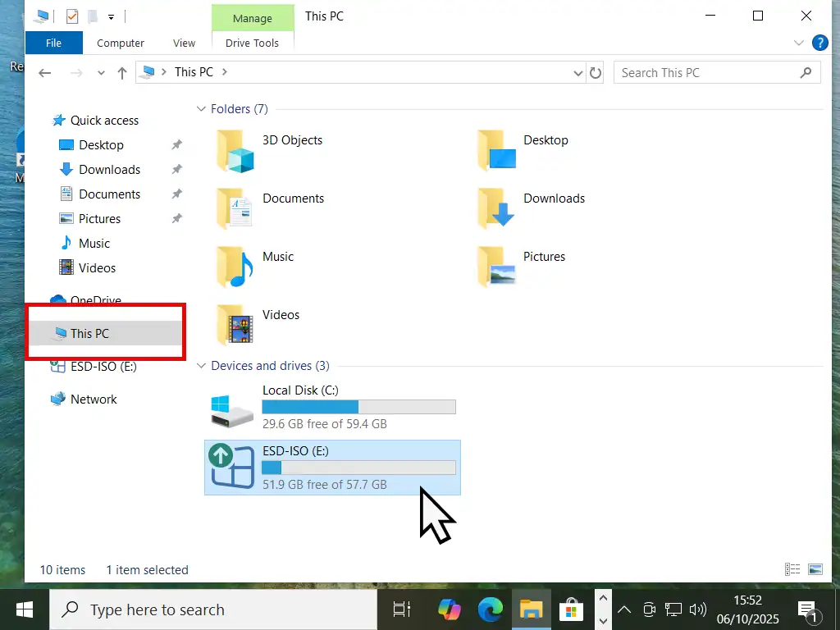Viewport: 840px width, 630px height.
Task: Switch to details view layout
Action: point(792,569)
